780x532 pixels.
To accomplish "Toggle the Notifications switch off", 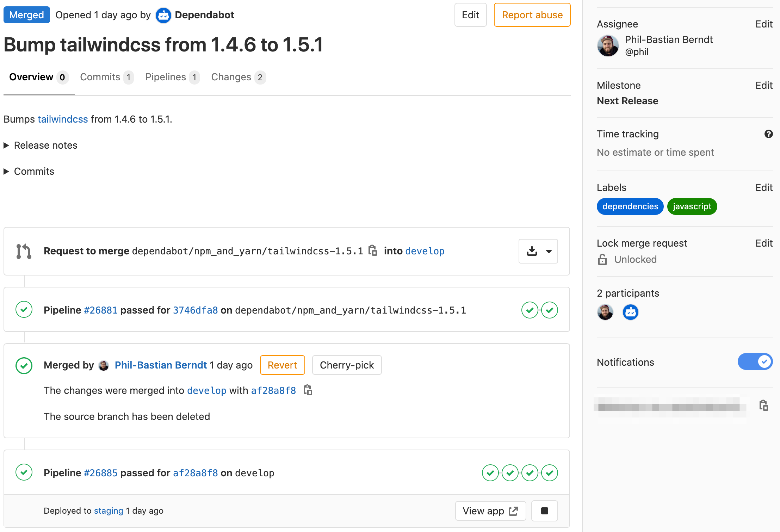I will [755, 362].
